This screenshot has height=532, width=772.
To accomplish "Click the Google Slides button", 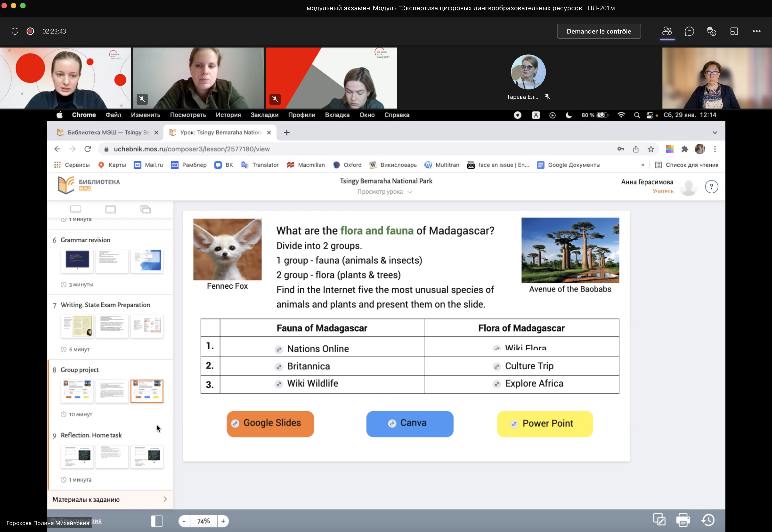I will 270,423.
